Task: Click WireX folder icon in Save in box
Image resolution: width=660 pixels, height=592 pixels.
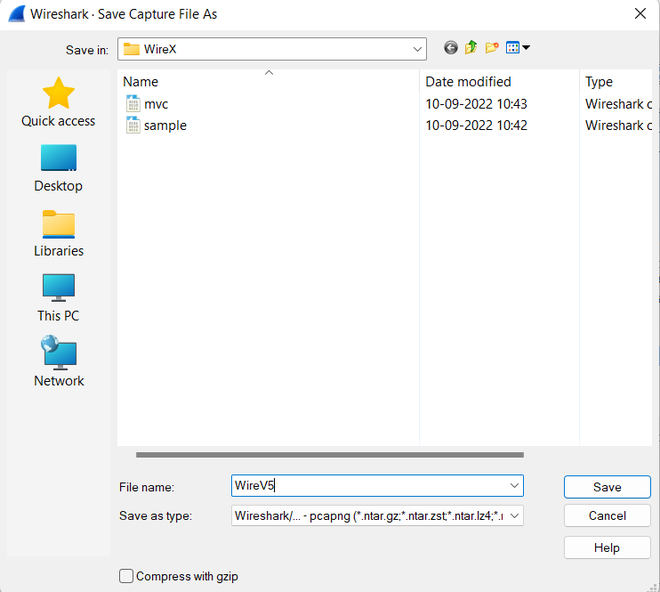Action: pyautogui.click(x=131, y=49)
